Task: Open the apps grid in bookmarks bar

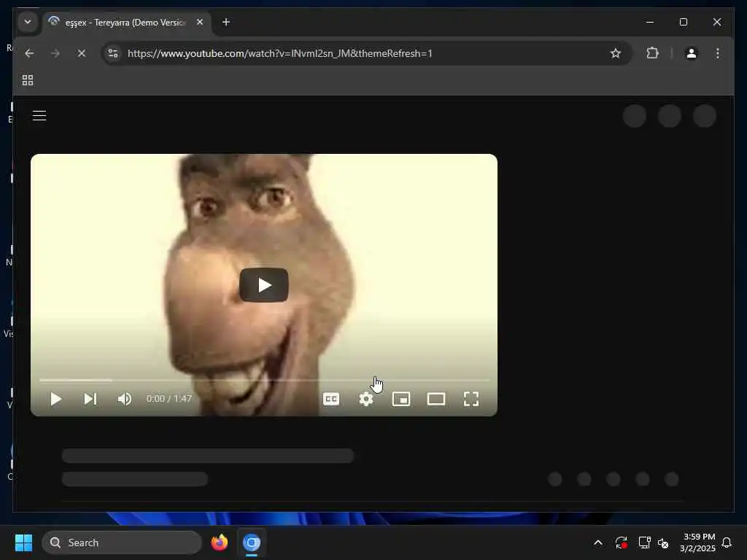Action: click(x=28, y=80)
